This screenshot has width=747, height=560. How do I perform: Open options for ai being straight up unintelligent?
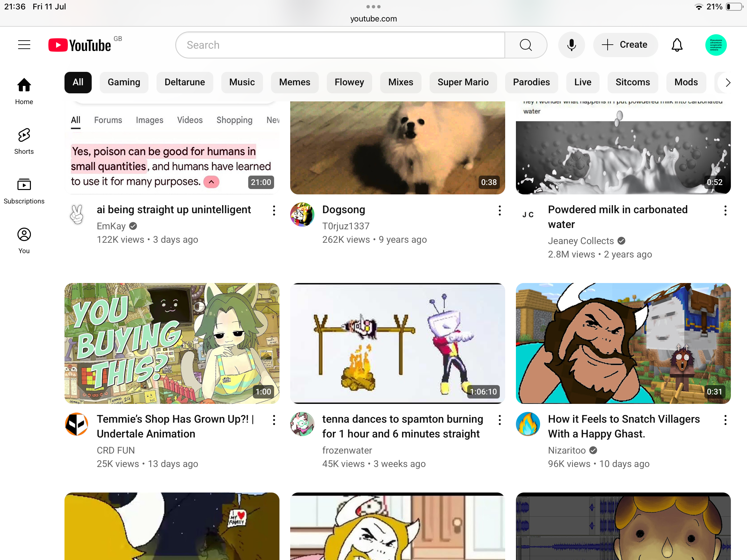274,211
